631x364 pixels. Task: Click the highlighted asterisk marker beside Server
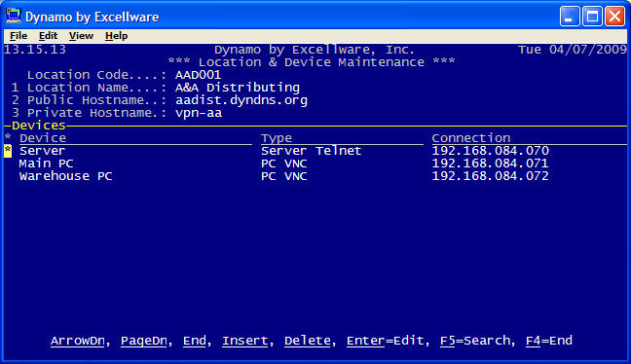tap(8, 151)
